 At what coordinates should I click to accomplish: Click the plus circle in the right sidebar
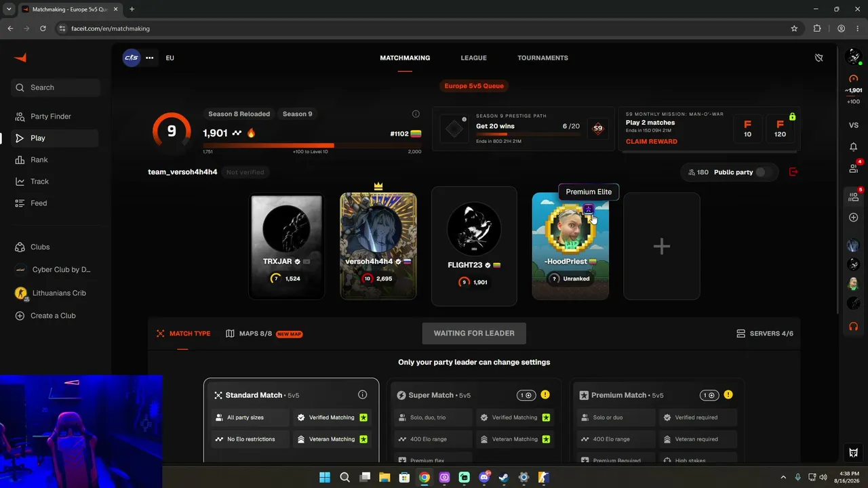coord(854,218)
